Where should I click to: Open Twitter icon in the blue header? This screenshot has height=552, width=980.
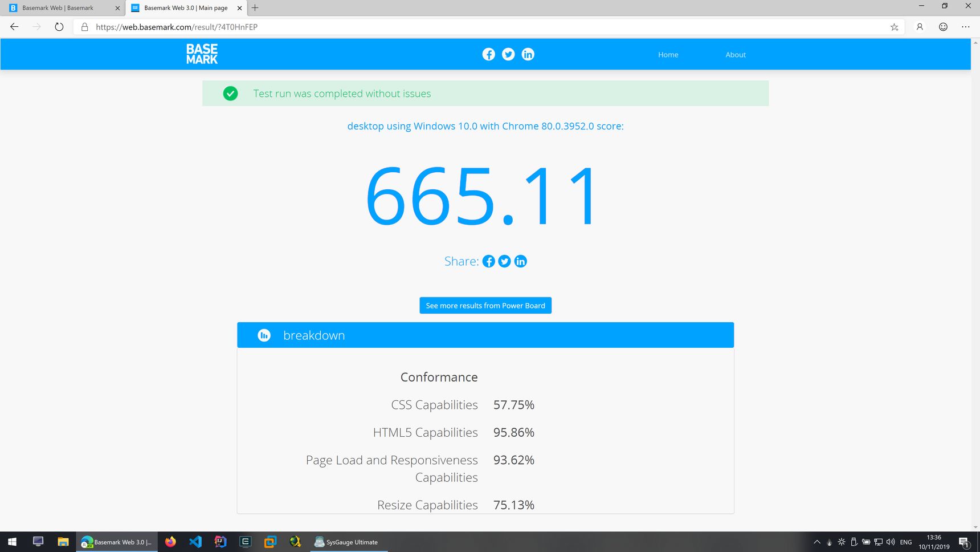508,54
